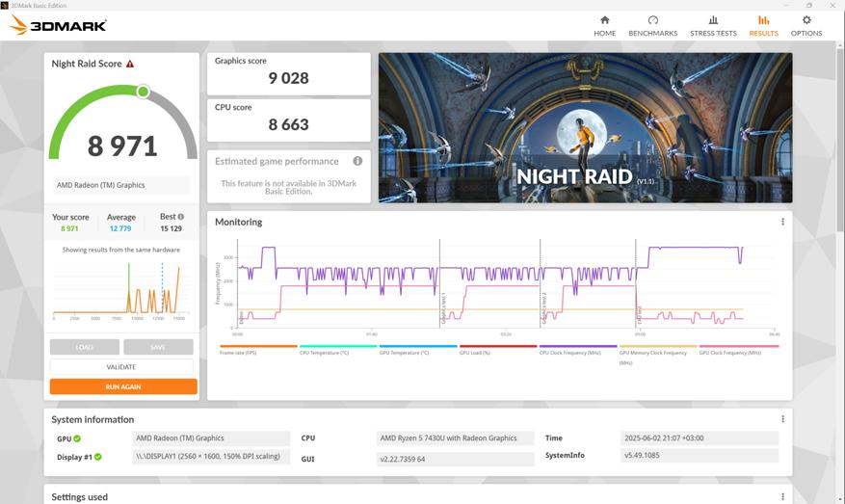The width and height of the screenshot is (845, 504).
Task: Open the System information three-dot menu
Action: [x=782, y=419]
